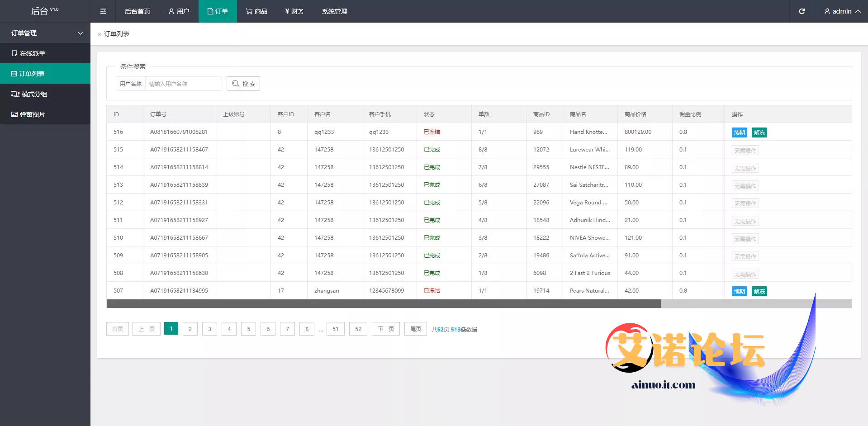Toggle the sidebar with the hamburger icon
The height and width of the screenshot is (426, 868).
pyautogui.click(x=103, y=11)
